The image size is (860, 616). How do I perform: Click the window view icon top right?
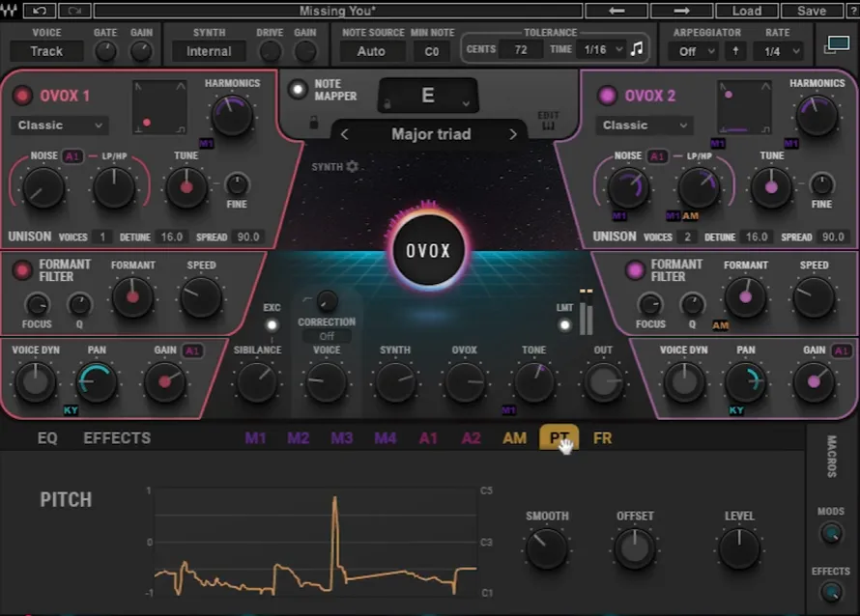[837, 45]
